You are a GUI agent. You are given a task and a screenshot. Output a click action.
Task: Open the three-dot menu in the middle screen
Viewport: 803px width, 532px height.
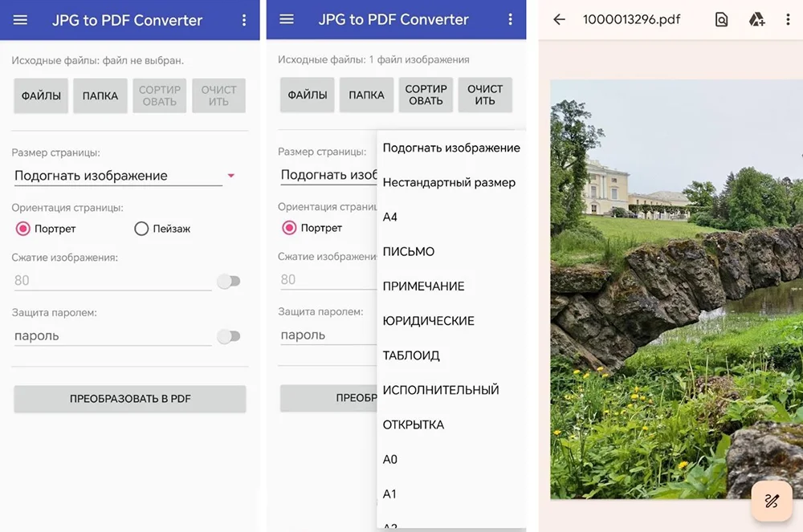coord(510,19)
